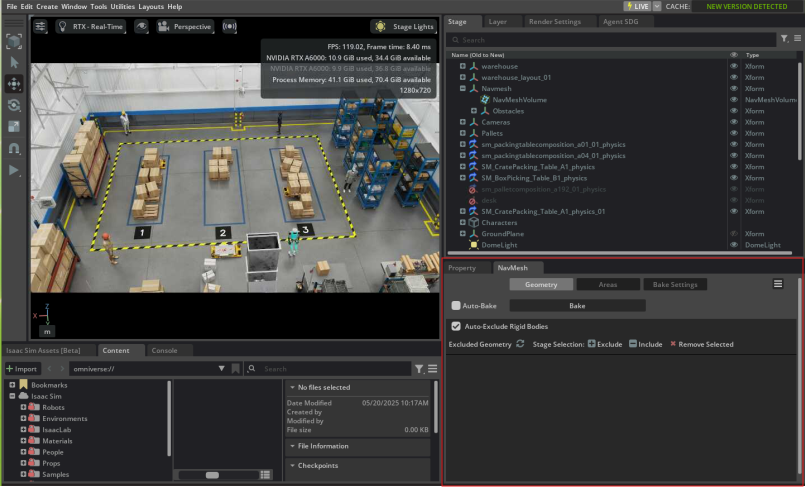Image resolution: width=805 pixels, height=487 pixels.
Task: Expand the Cameras tree node
Action: (x=463, y=122)
